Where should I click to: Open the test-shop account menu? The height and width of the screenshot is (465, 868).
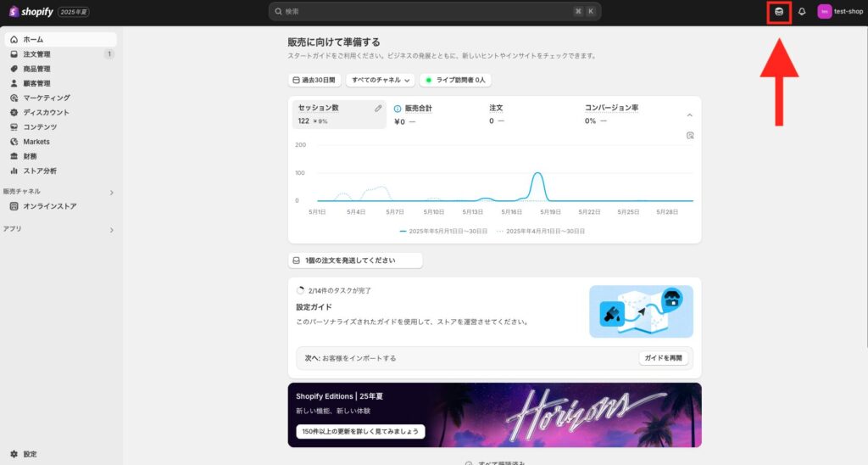pos(840,12)
